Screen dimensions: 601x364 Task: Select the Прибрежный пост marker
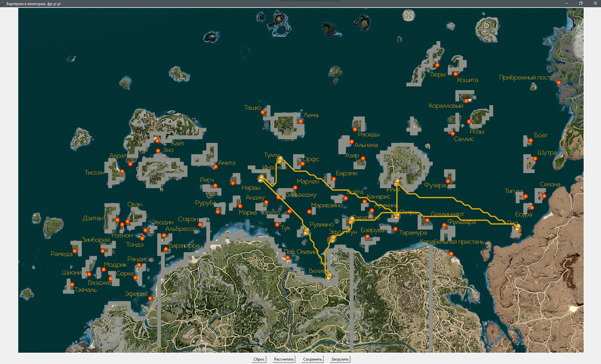[559, 83]
